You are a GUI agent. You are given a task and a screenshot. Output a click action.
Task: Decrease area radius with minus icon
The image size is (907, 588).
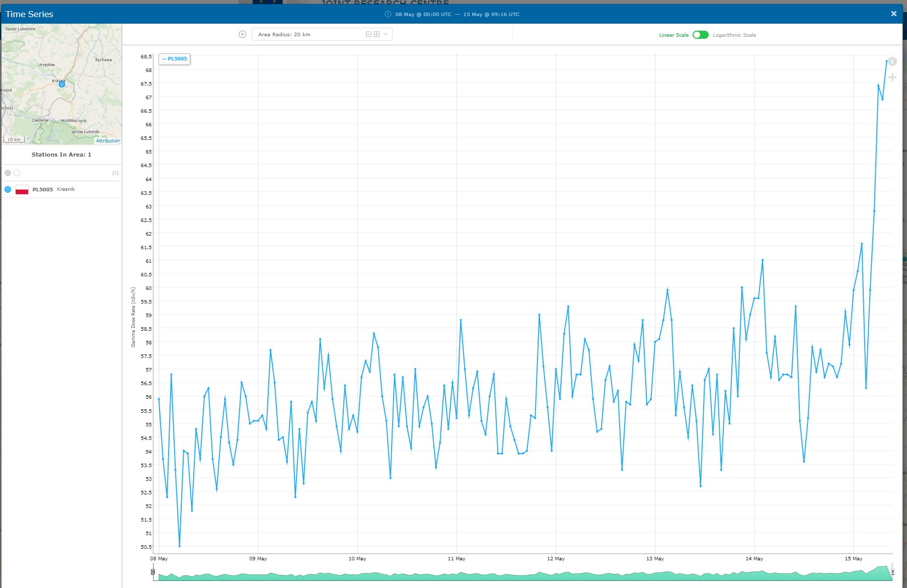(368, 34)
